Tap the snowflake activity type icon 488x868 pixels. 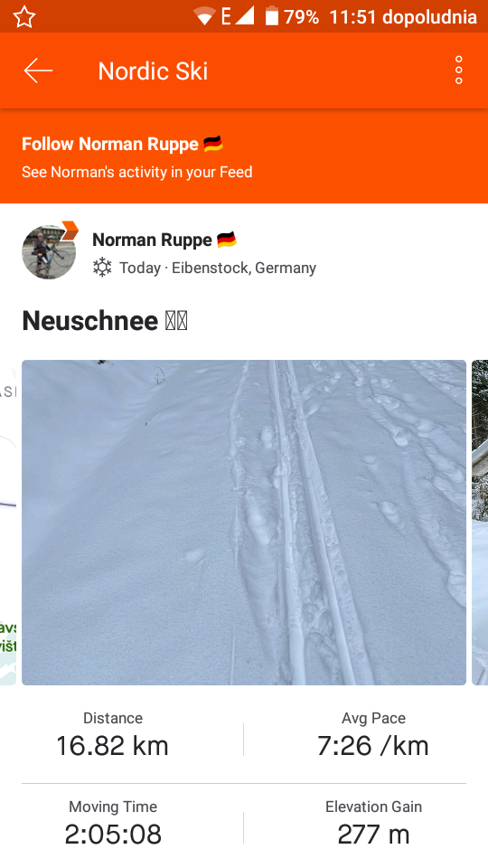(x=102, y=268)
